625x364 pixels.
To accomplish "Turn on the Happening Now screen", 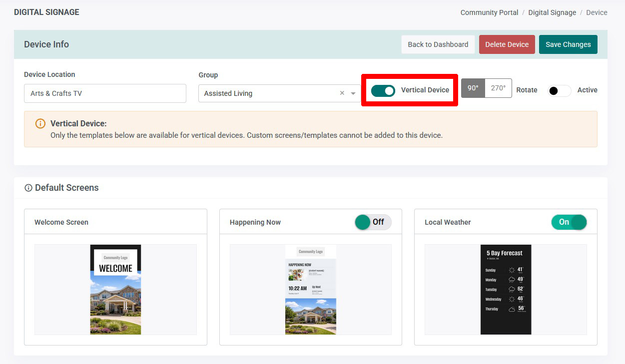I will point(373,222).
